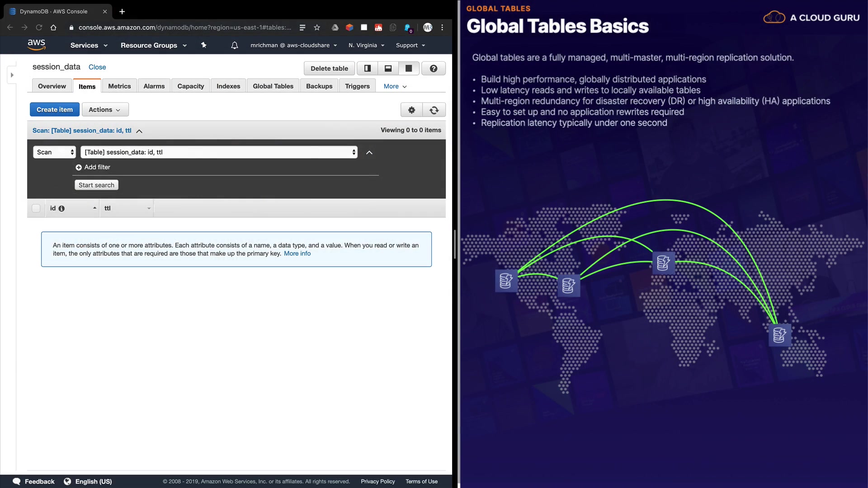
Task: Click the AWS logo home icon
Action: click(36, 44)
